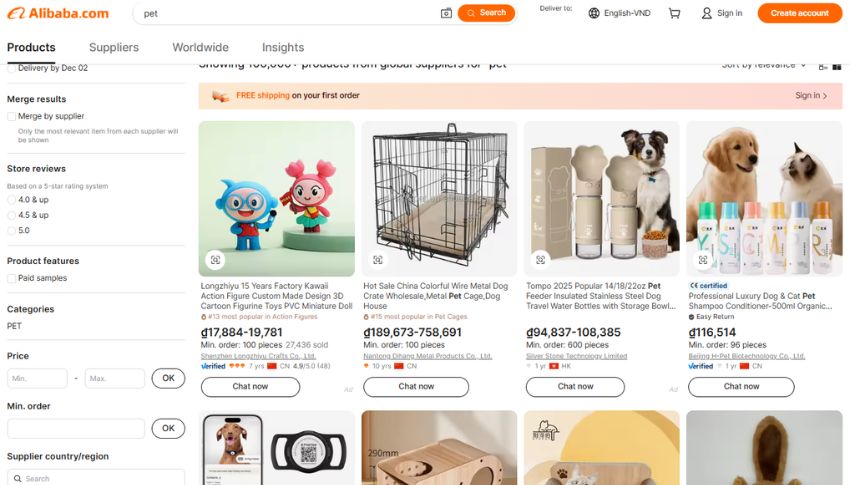The width and height of the screenshot is (850, 485).
Task: Click the Create account button
Action: [799, 13]
